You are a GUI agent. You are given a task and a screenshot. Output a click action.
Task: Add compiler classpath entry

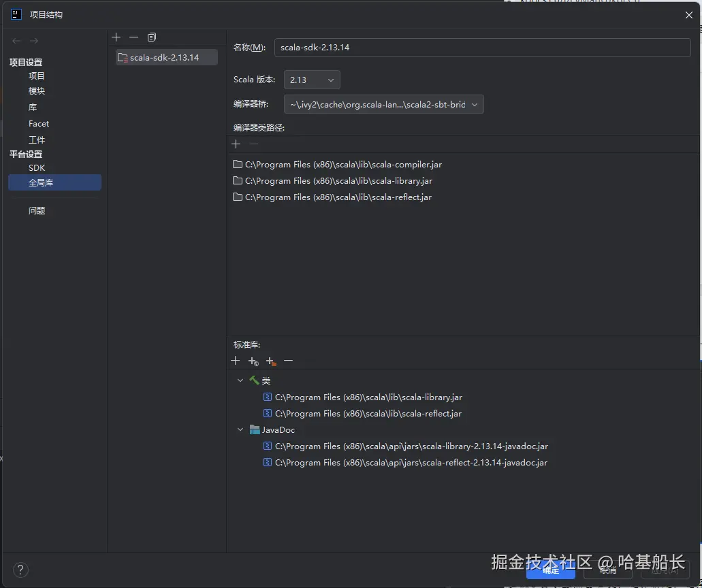236,144
